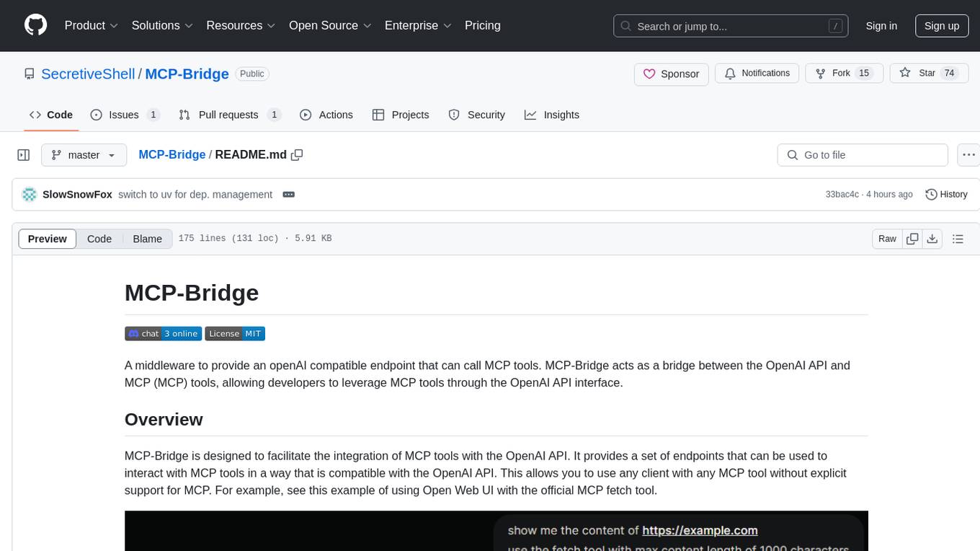
Task: Open the README outline list
Action: [x=958, y=239]
